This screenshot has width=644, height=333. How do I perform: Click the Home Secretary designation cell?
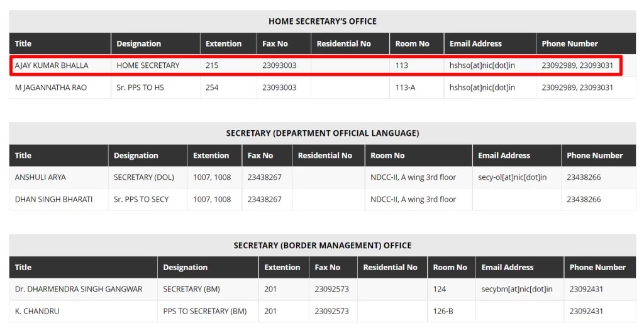(x=148, y=65)
